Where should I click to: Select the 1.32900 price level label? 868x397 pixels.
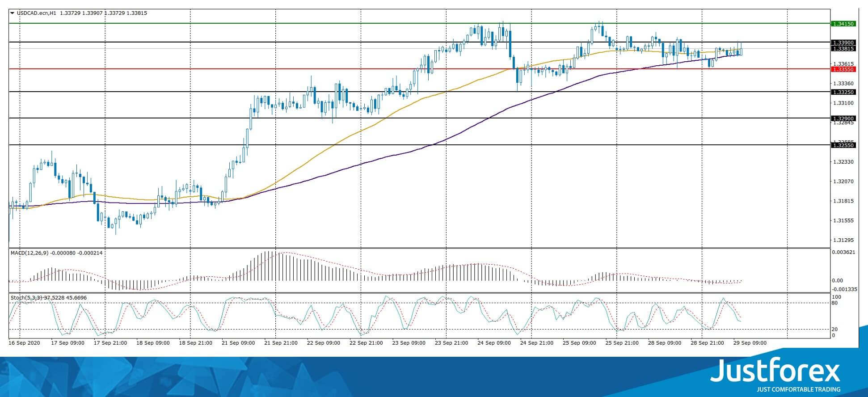click(843, 118)
